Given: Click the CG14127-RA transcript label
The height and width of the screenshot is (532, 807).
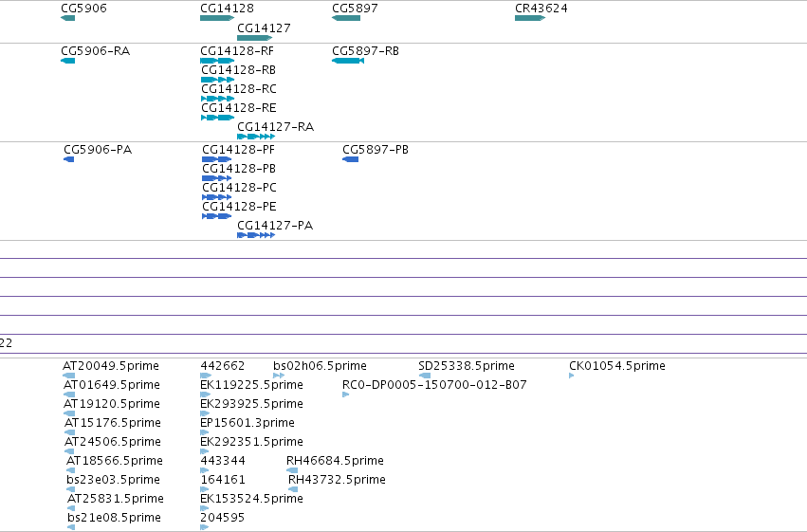Looking at the screenshot, I should [x=276, y=126].
